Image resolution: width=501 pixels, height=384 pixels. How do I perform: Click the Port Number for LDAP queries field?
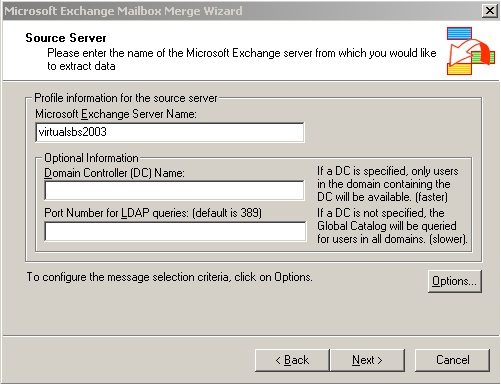[x=175, y=231]
